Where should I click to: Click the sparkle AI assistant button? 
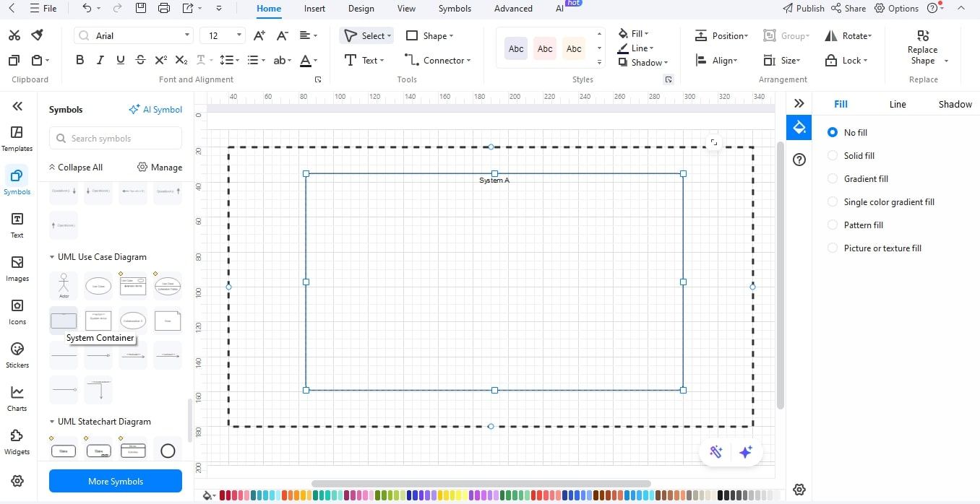[x=746, y=452]
